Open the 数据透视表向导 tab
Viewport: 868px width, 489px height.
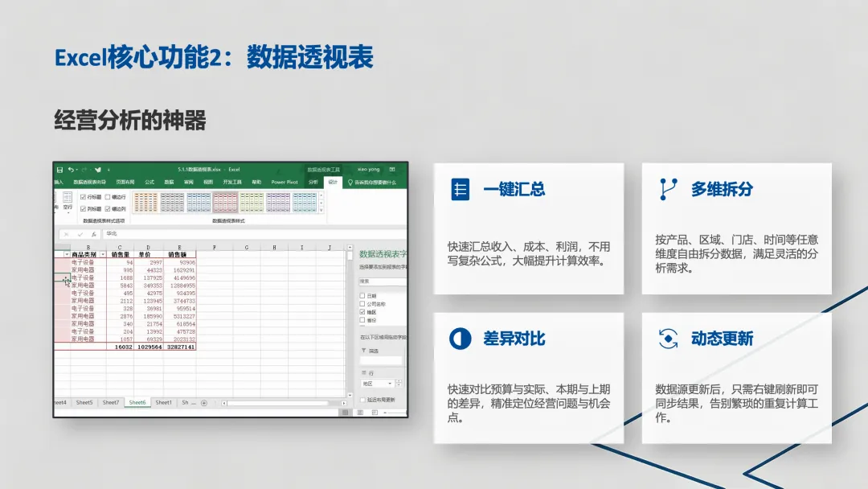[x=89, y=183]
